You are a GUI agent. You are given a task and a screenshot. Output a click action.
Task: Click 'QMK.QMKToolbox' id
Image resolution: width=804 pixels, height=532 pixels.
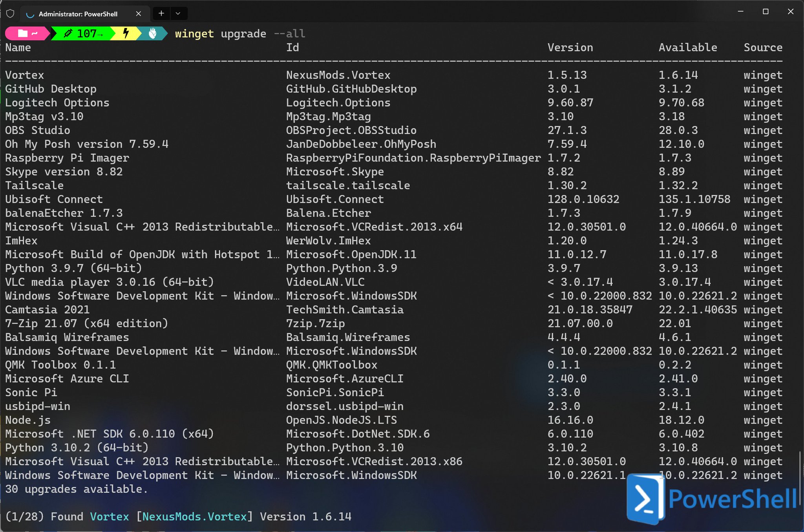(x=332, y=365)
